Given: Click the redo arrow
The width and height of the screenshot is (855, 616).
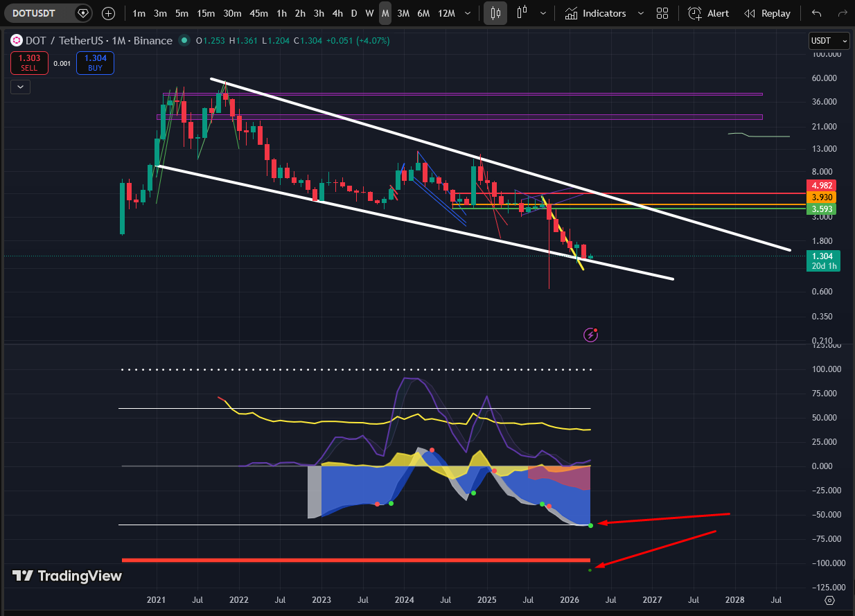Looking at the screenshot, I should 841,13.
